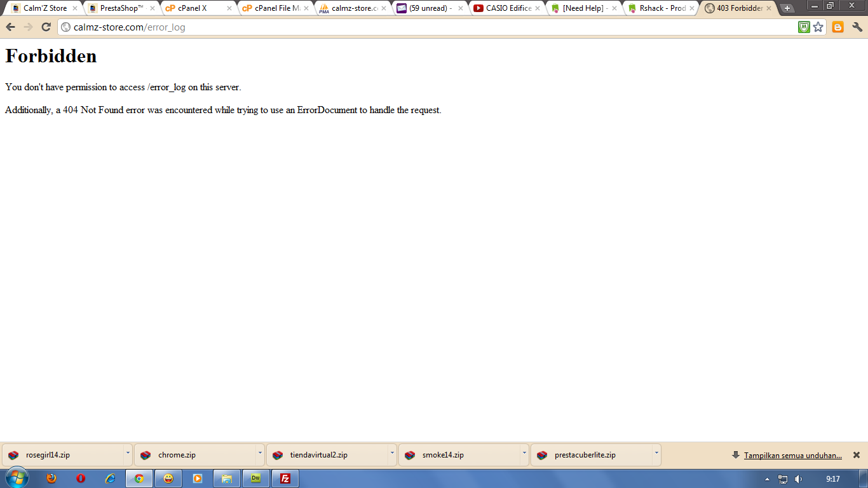Open downloaded file chrome.zip
Viewport: 868px width, 488px height.
pyautogui.click(x=194, y=455)
